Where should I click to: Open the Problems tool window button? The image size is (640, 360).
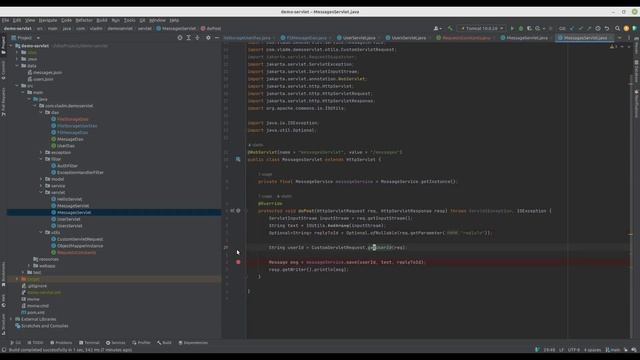61,342
